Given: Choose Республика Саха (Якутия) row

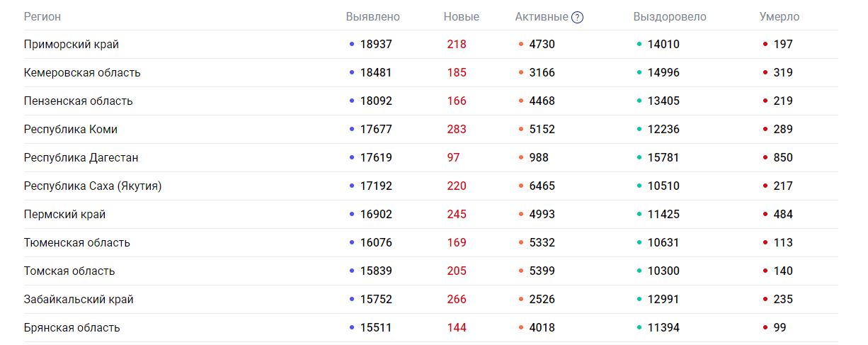Looking at the screenshot, I should [93, 186].
